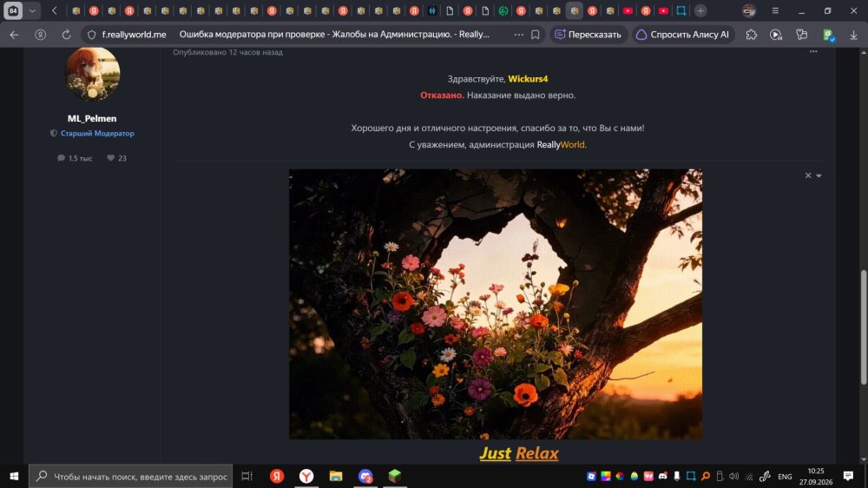Click the Windows taskbar search field
Image resolution: width=868 pixels, height=488 pixels.
tap(131, 477)
